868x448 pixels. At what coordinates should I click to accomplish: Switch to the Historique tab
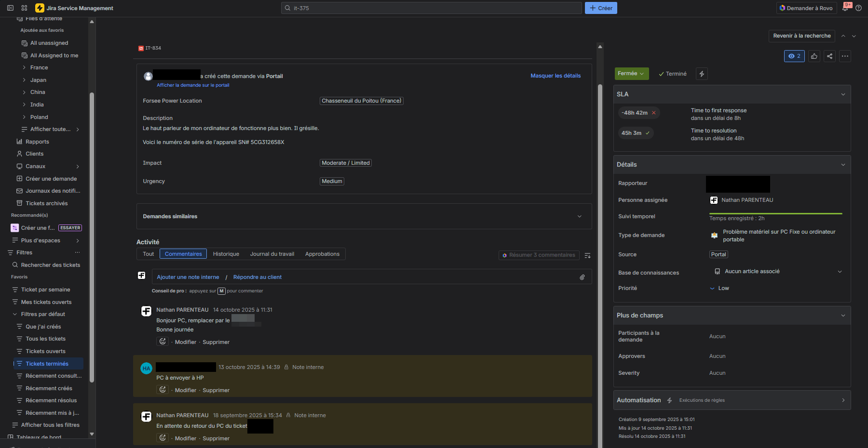click(226, 254)
